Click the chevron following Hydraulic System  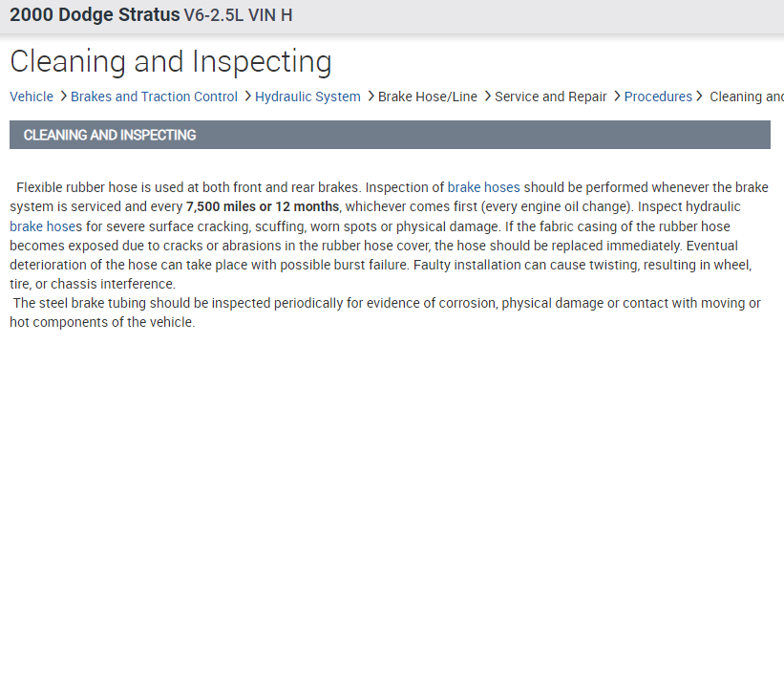tap(371, 96)
